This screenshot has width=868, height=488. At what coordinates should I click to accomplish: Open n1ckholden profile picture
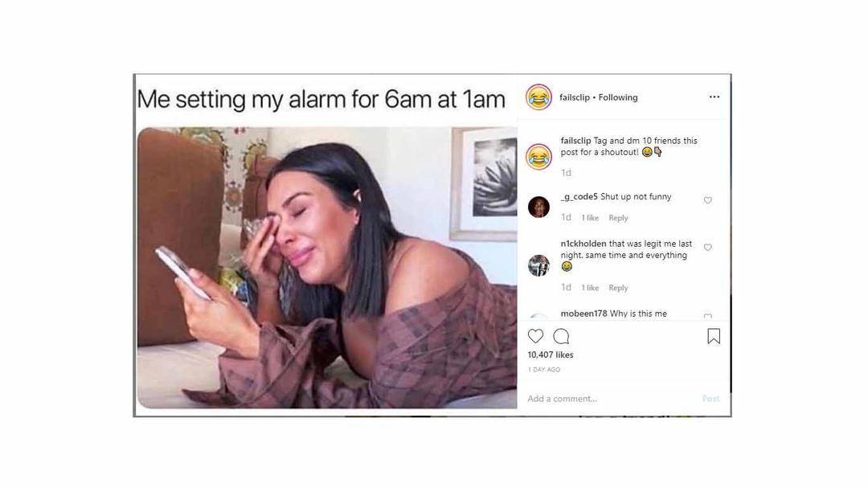(538, 265)
